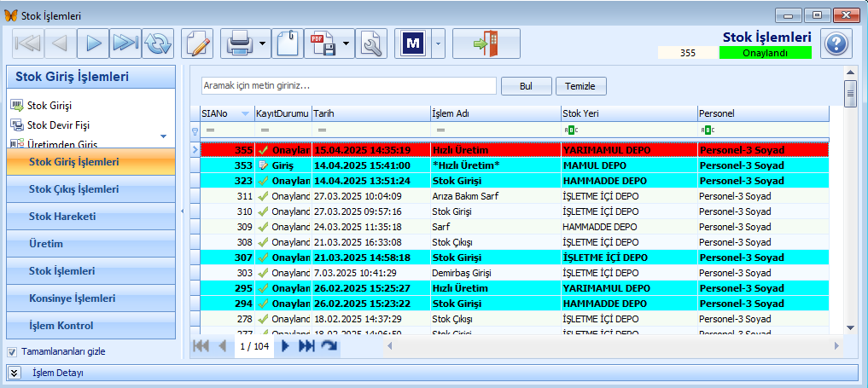
Task: Click the exit door icon
Action: (486, 43)
